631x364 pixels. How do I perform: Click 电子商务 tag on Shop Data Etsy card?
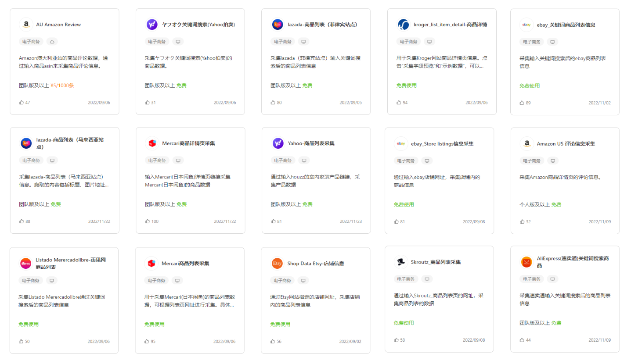(x=282, y=280)
